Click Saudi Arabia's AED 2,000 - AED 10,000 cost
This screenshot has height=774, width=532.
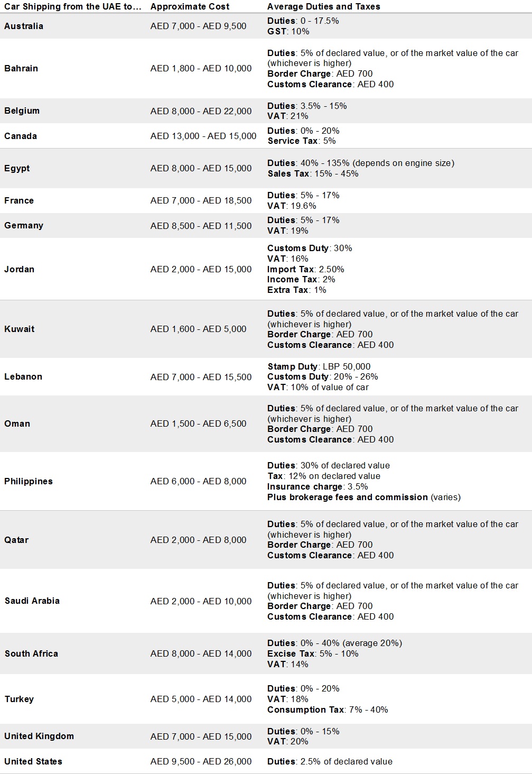(201, 601)
